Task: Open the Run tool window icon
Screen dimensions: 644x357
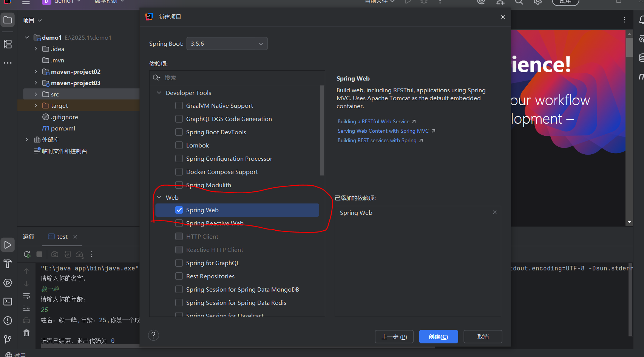Action: (8, 245)
